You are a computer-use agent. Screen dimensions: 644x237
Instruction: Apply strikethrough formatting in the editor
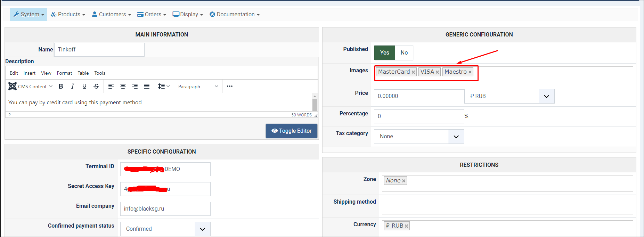[96, 87]
